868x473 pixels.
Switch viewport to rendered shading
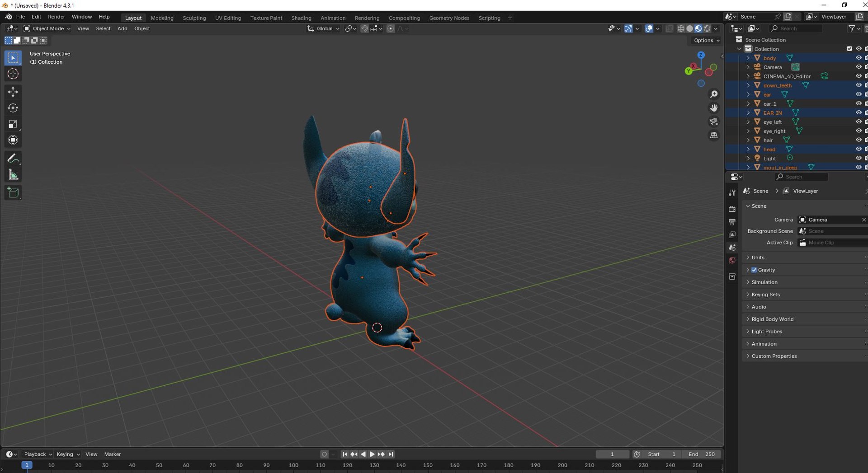(x=707, y=28)
